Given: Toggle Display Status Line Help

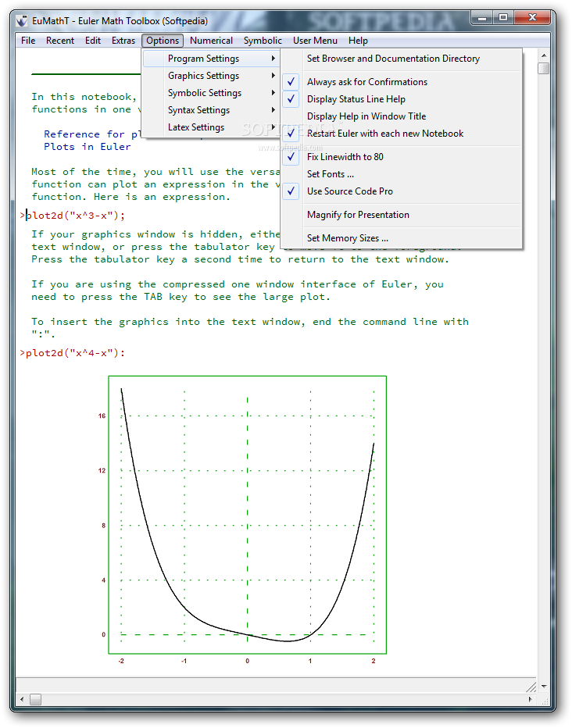Looking at the screenshot, I should pyautogui.click(x=401, y=99).
